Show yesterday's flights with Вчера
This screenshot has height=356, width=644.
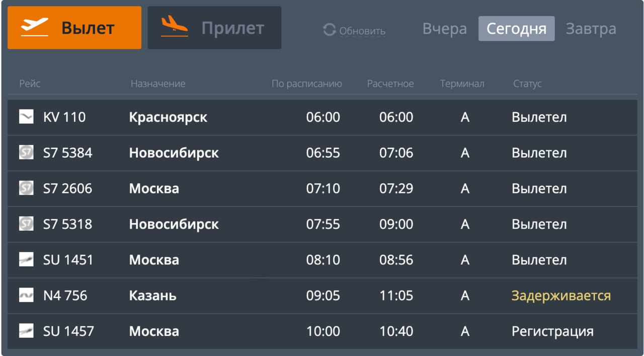coord(444,29)
